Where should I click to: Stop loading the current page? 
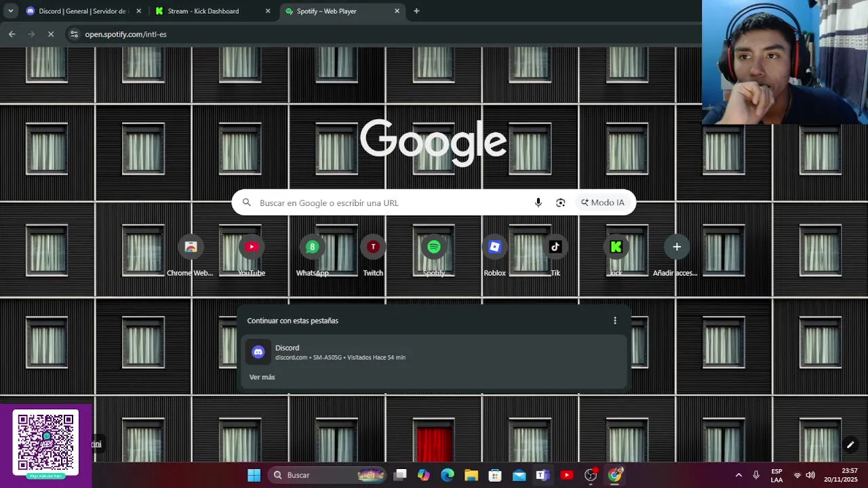51,34
